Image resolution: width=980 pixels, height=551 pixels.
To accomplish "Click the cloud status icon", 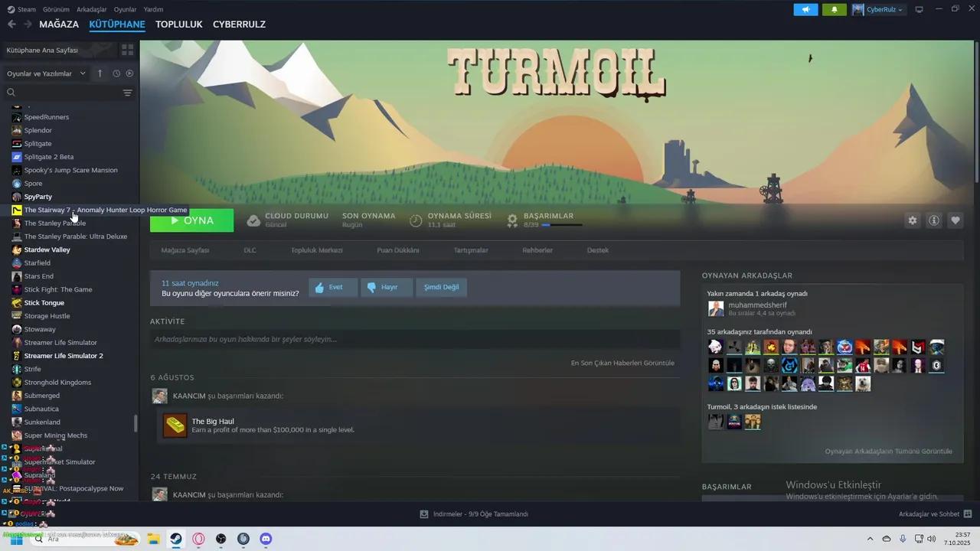I will coord(253,220).
